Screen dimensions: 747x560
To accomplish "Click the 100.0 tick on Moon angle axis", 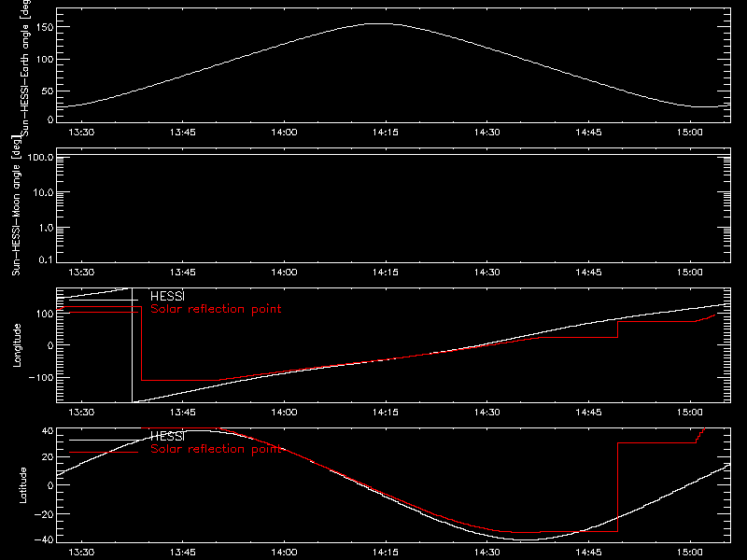I will (40, 157).
